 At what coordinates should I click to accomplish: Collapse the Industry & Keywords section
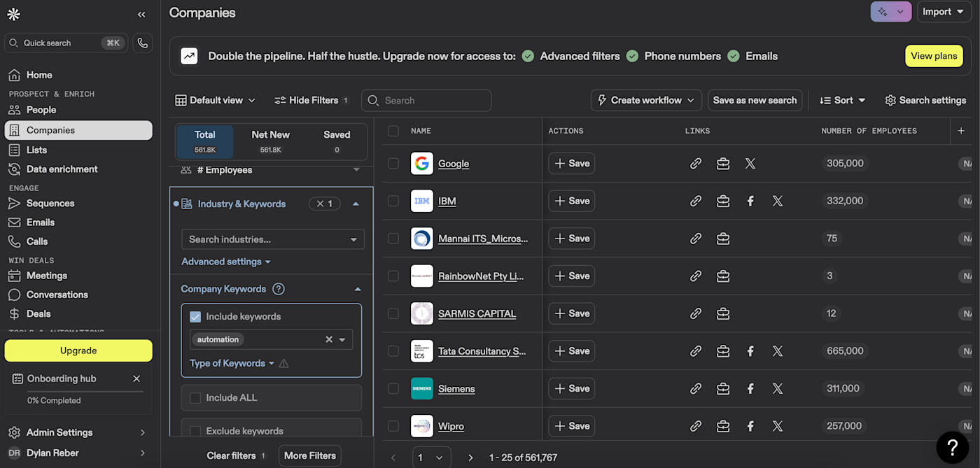[356, 204]
